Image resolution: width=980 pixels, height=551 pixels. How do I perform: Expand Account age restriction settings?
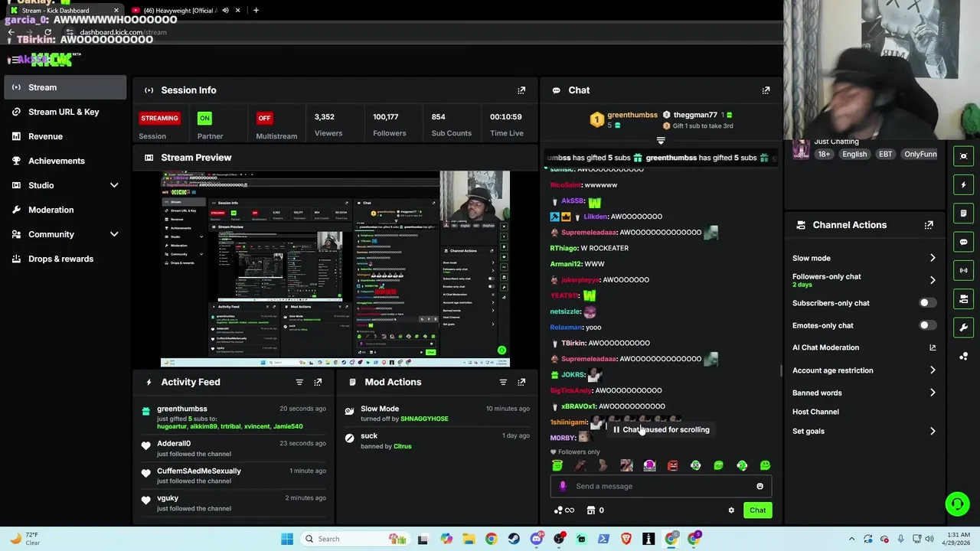[933, 370]
